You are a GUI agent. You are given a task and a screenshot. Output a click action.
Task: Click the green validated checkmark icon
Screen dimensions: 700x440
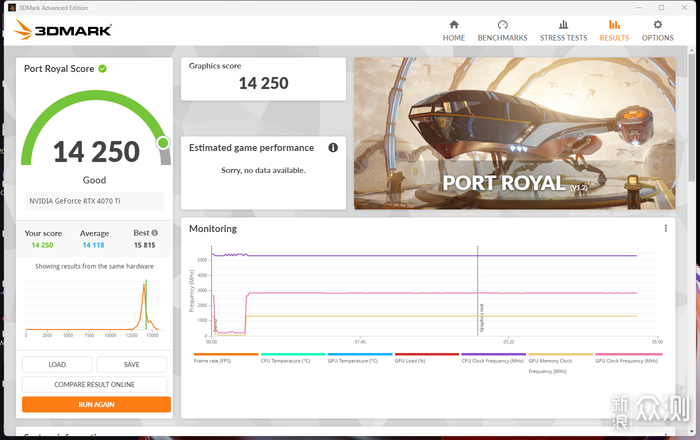(x=102, y=69)
